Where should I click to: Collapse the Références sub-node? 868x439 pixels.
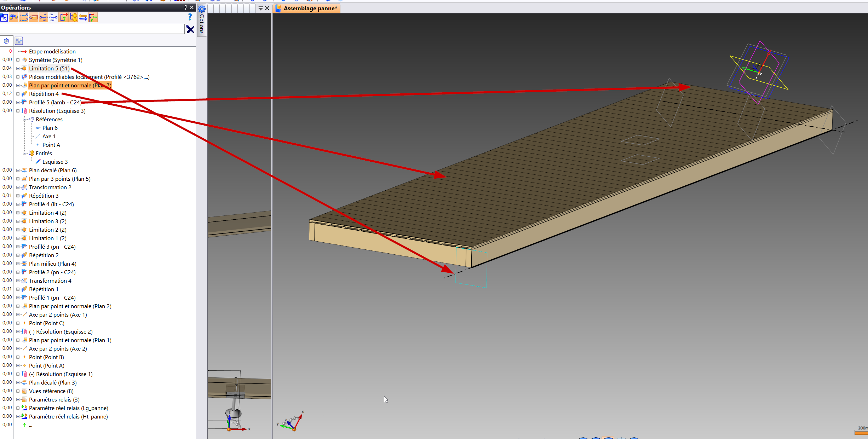point(24,120)
